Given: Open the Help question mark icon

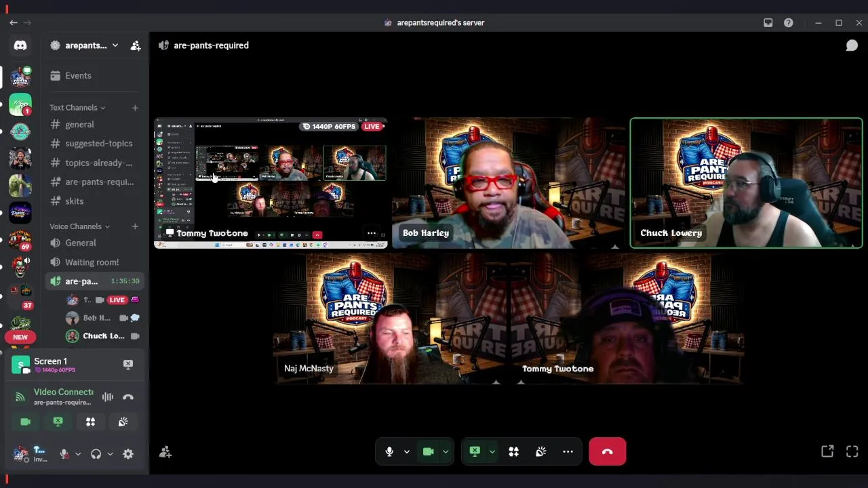Looking at the screenshot, I should (789, 22).
